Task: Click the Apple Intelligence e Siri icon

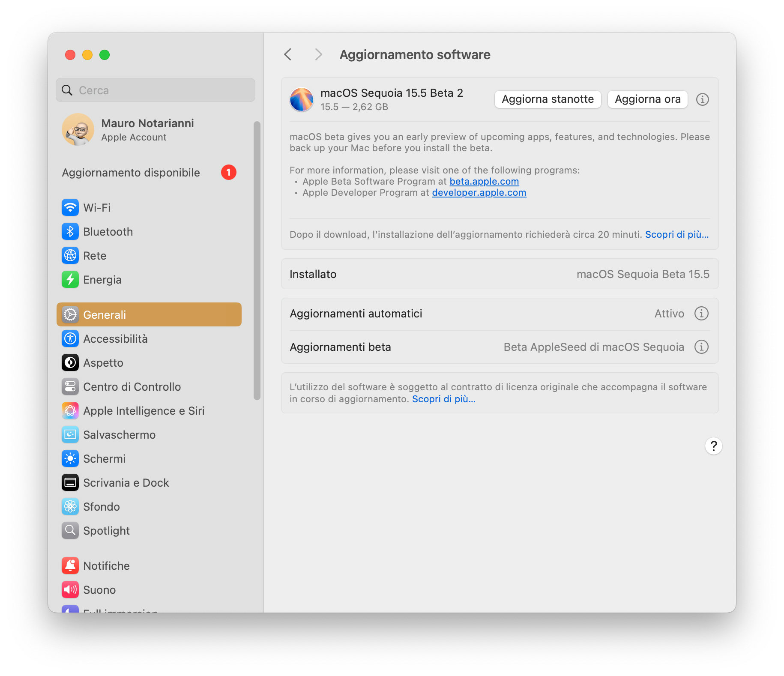Action: click(x=70, y=411)
